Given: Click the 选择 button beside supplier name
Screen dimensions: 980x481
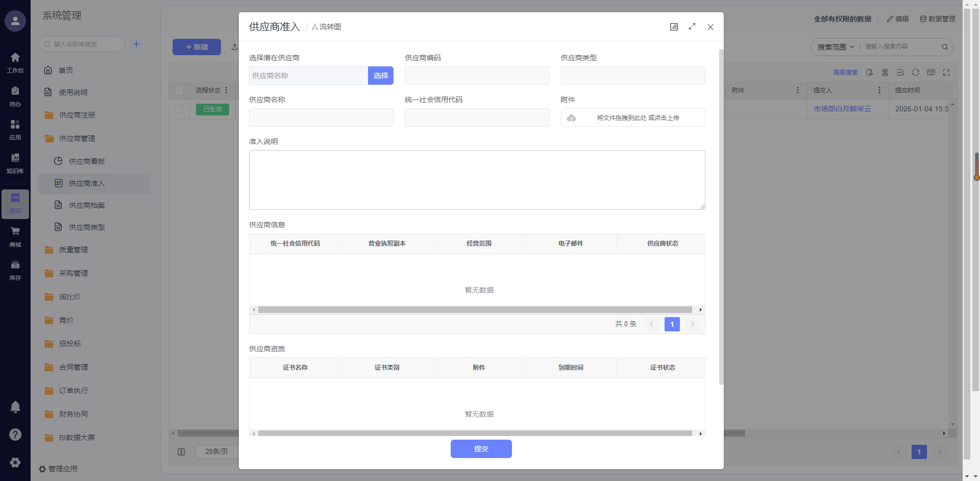Looking at the screenshot, I should tap(380, 76).
